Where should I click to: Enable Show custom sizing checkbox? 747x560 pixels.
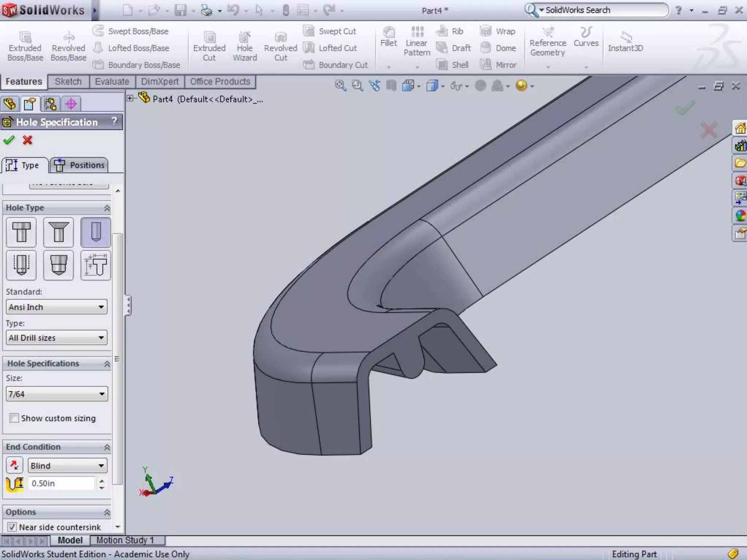pos(14,418)
